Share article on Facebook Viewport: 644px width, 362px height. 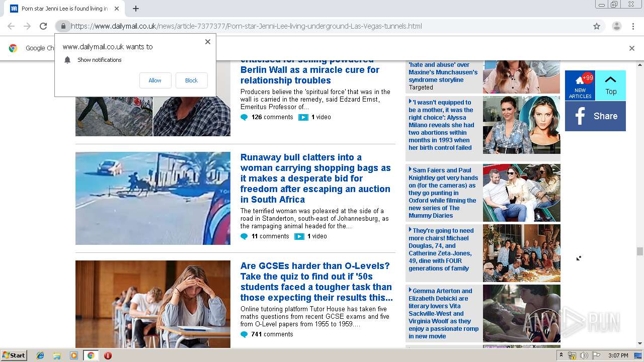click(595, 116)
